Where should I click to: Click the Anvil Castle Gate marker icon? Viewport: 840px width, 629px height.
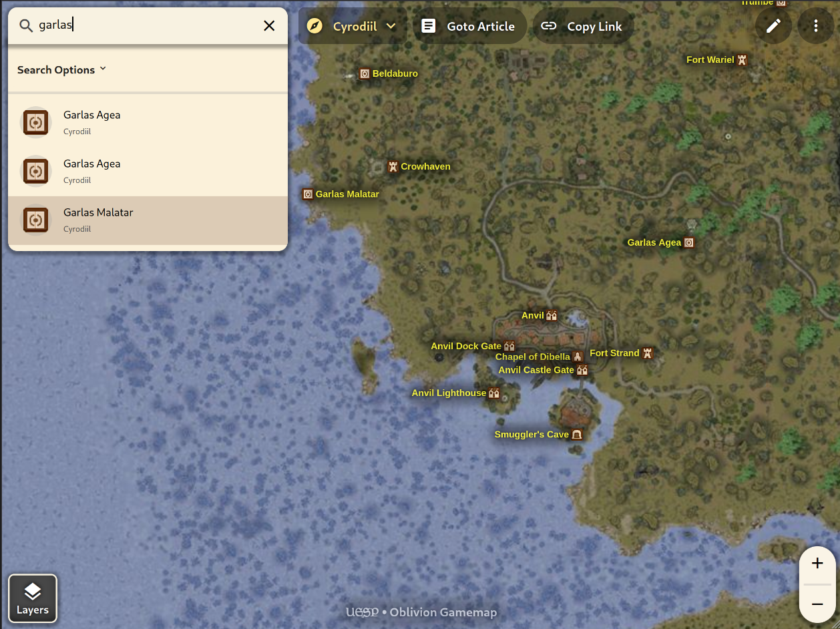coord(582,370)
